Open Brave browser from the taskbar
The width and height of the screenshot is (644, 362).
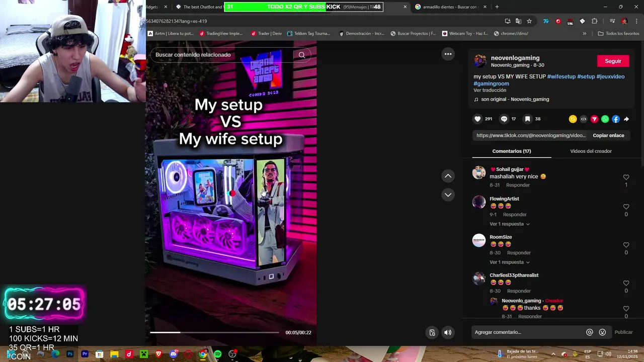tap(158, 354)
